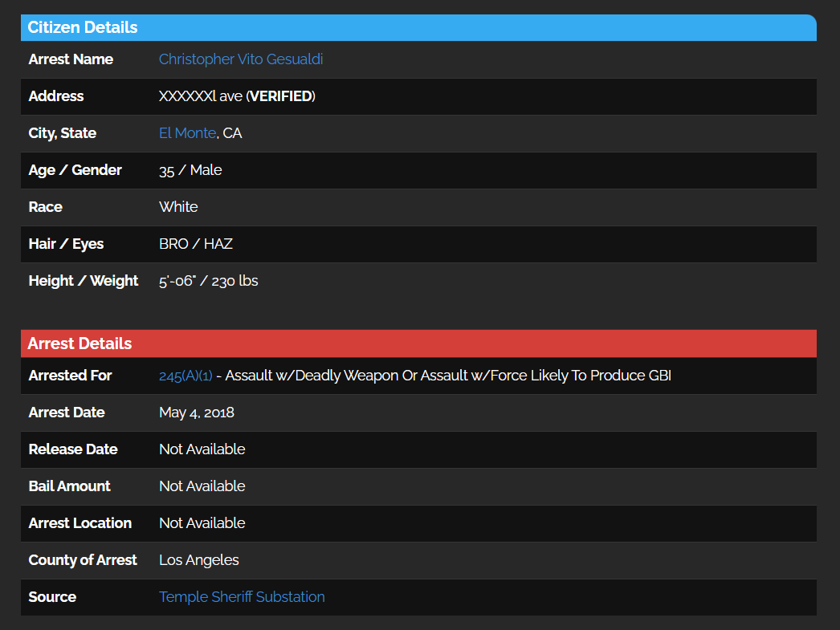Select the Release Date 'Not Available' value
The width and height of the screenshot is (840, 630).
click(x=202, y=449)
